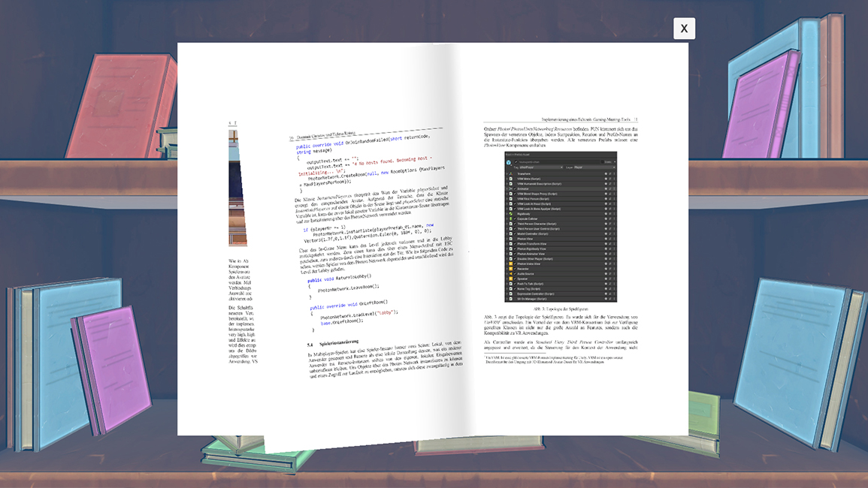Close the open book with the X button
Image resolution: width=868 pixels, height=488 pixels.
click(684, 29)
